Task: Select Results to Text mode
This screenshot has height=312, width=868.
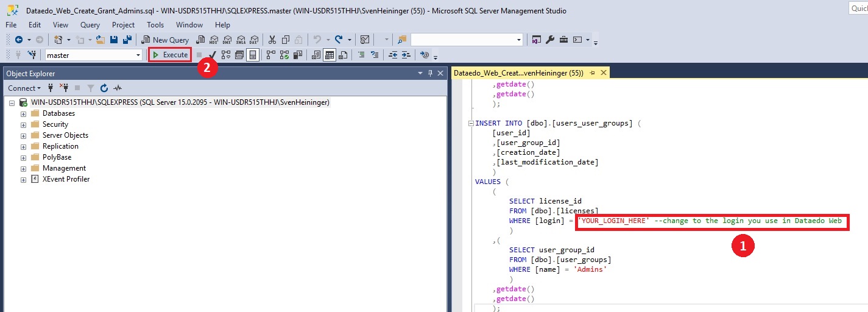Action: tap(316, 55)
